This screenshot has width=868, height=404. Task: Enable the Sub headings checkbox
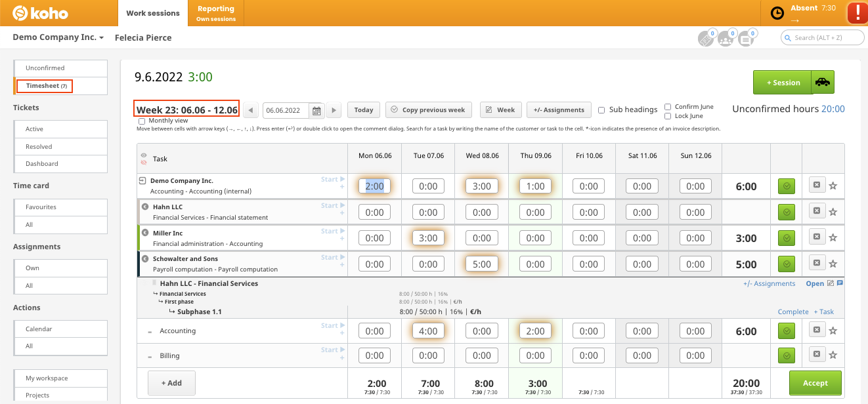point(601,110)
